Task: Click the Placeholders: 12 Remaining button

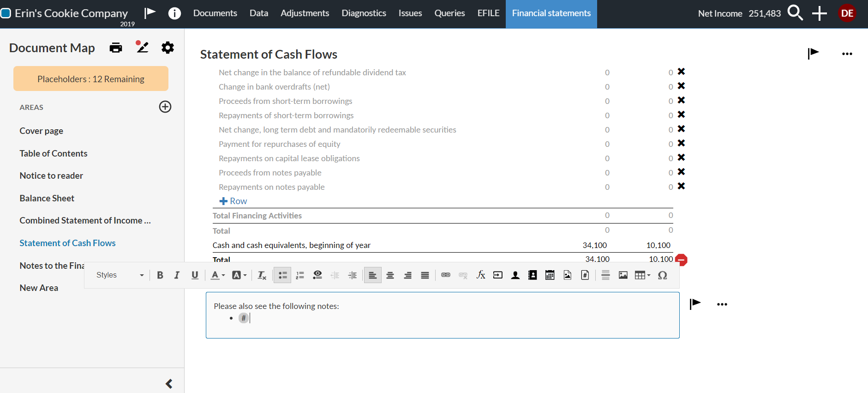Action: [91, 79]
